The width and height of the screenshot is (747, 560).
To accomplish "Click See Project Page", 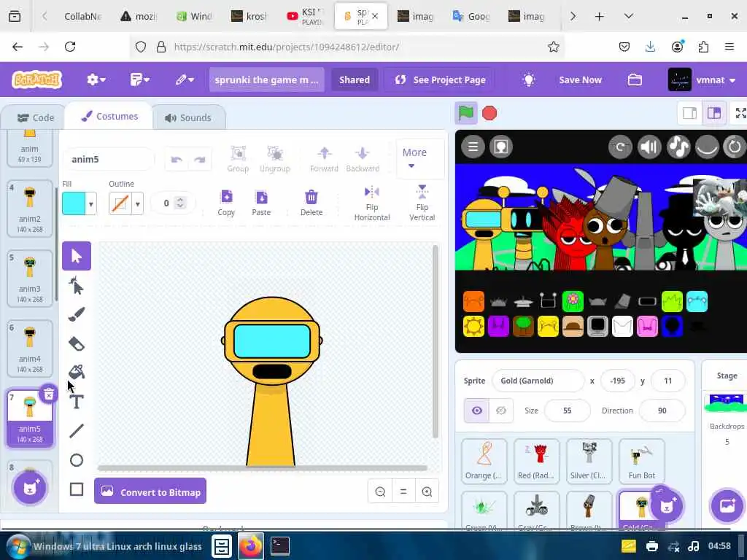I will 440,79.
